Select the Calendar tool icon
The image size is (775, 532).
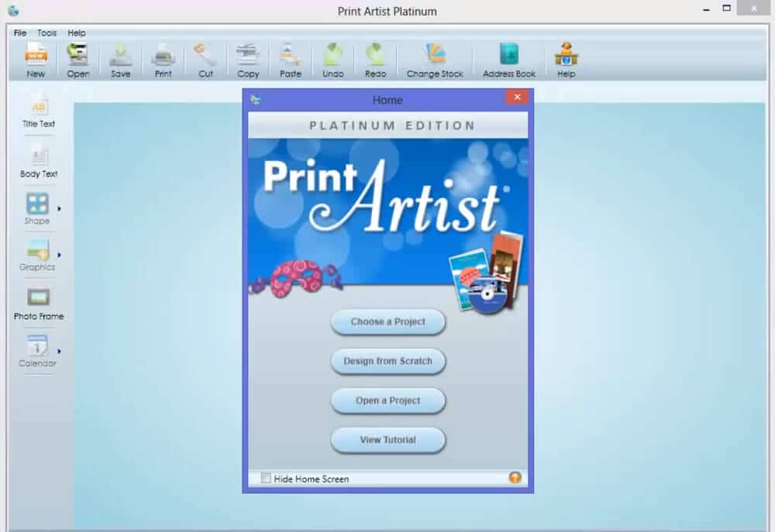37,345
